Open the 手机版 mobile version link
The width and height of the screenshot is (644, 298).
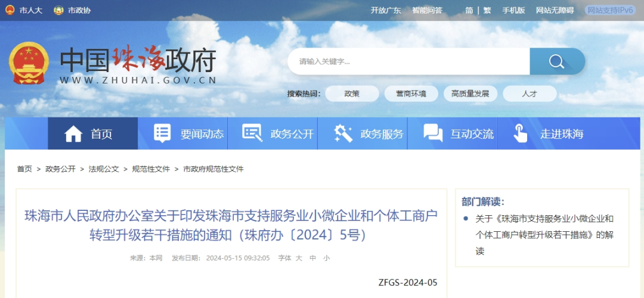coord(513,11)
